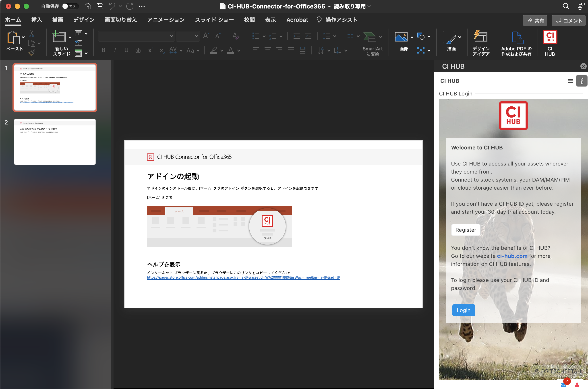
Task: Click the Copy icon in the ribbon
Action: tap(31, 43)
